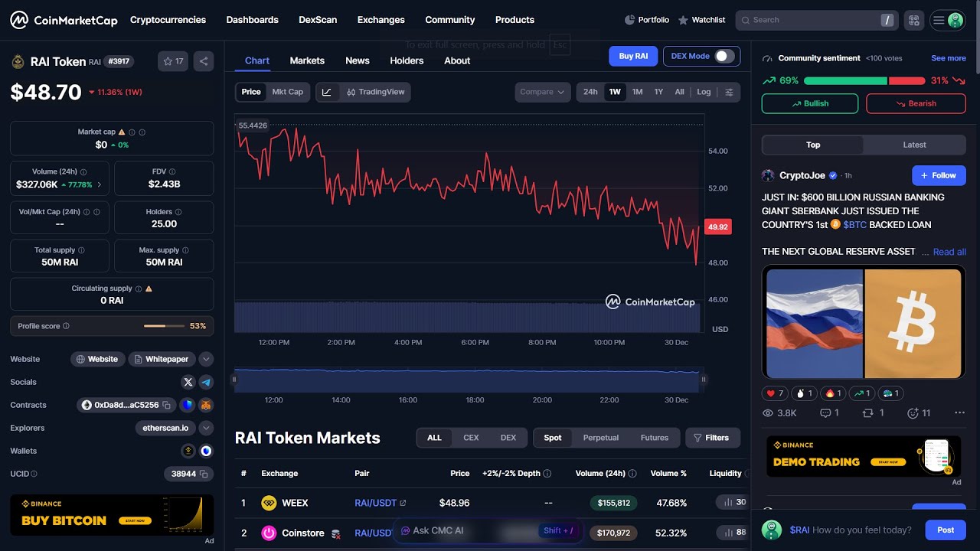
Task: Switch to the Holders tab
Action: coord(407,60)
